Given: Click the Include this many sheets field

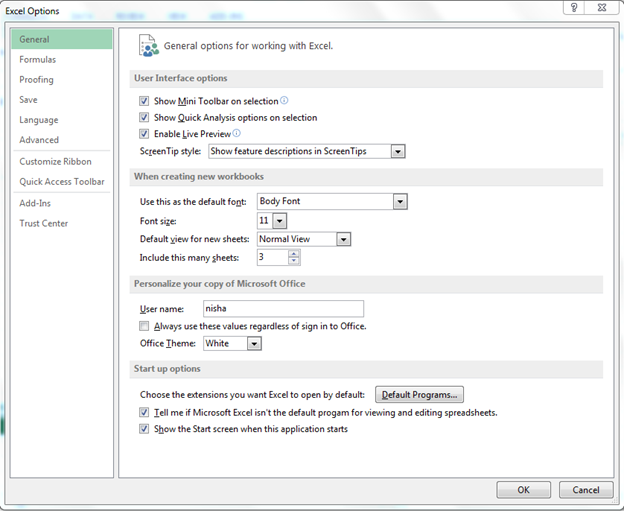Looking at the screenshot, I should (x=273, y=257).
